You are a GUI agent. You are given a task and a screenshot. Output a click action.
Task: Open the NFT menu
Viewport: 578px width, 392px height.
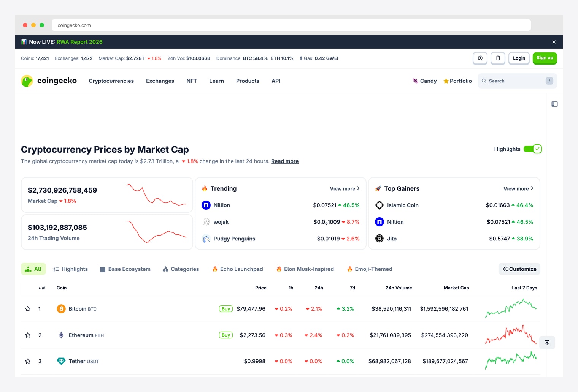tap(192, 81)
